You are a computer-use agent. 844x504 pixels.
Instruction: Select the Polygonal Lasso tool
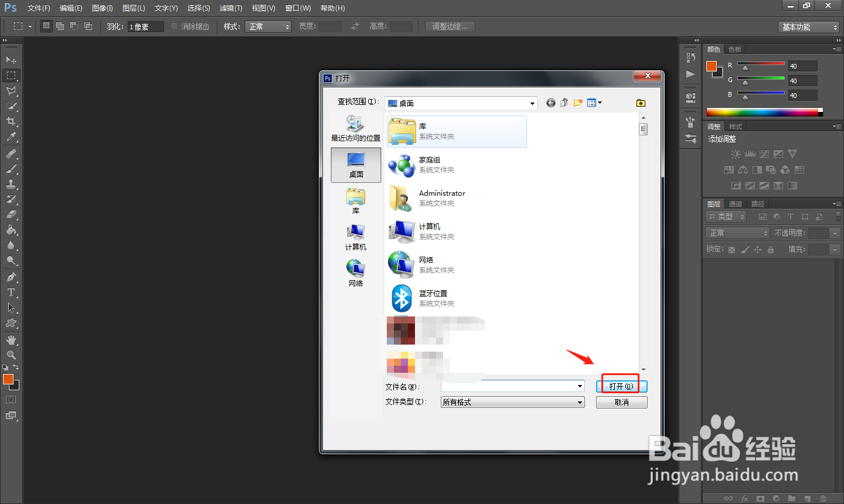tap(11, 91)
